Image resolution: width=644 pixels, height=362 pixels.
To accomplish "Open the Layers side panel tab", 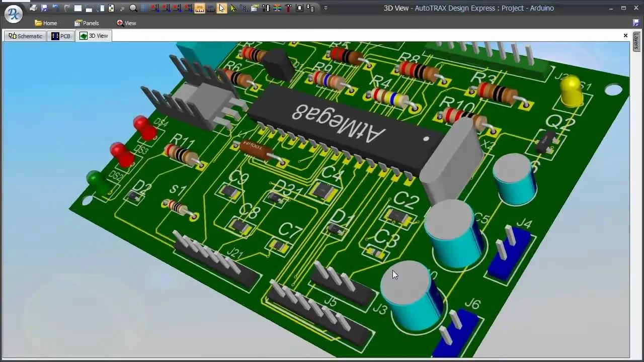I will [x=636, y=42].
